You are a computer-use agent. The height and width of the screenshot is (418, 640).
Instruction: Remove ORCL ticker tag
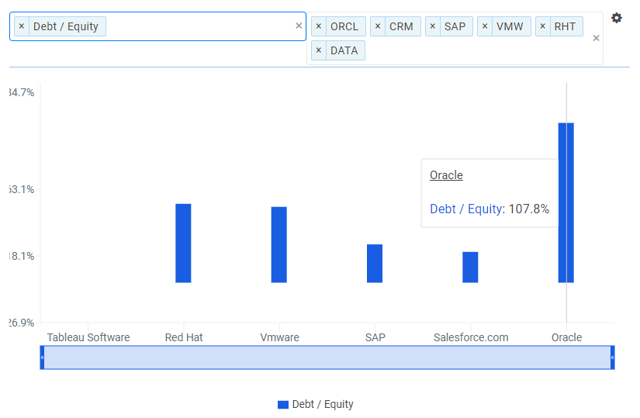[x=319, y=27]
